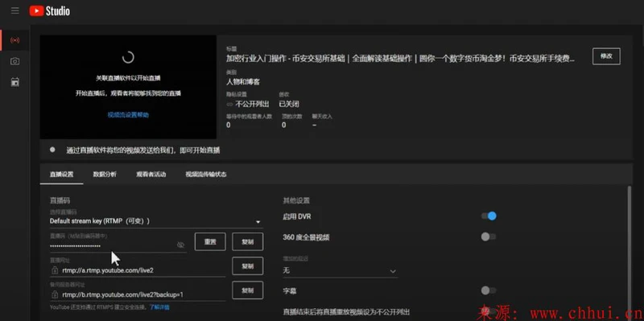
Task: Open the hamburger menu icon
Action: (x=15, y=10)
